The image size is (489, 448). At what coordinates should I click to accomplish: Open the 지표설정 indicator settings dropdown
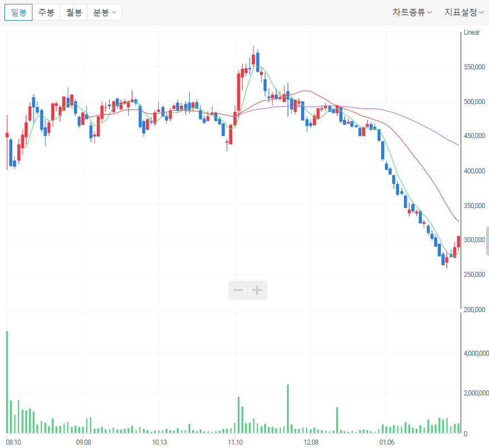pyautogui.click(x=464, y=12)
